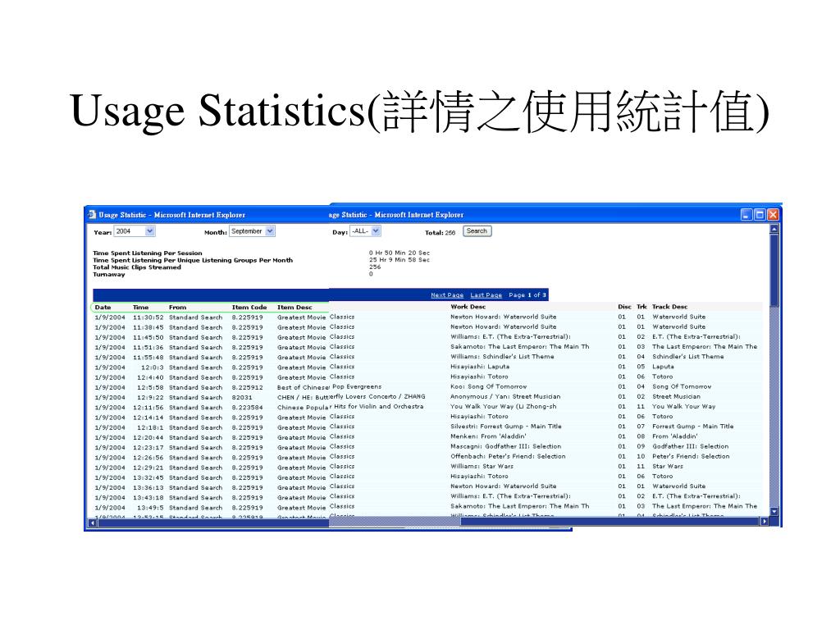This screenshot has width=840, height=630.
Task: Go to Next Page link
Action: (x=447, y=295)
